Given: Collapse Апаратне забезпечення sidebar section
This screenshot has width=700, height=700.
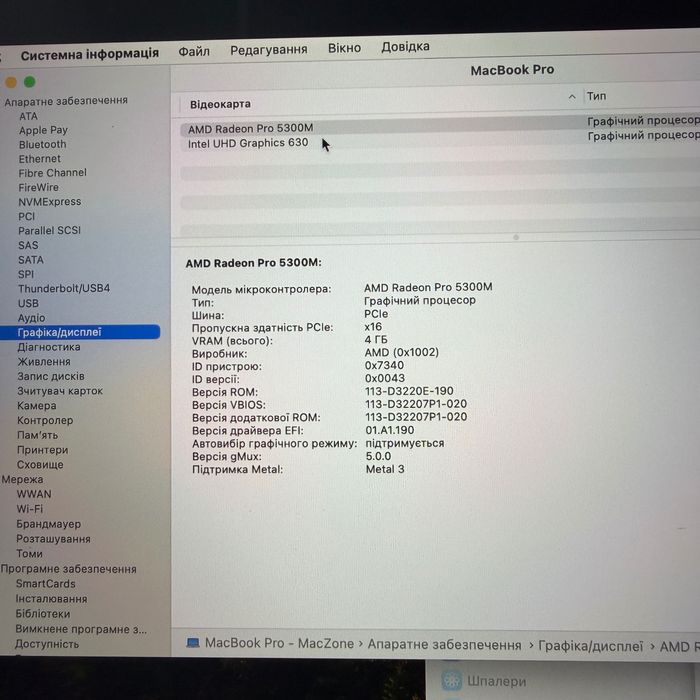Looking at the screenshot, I should coord(66,101).
